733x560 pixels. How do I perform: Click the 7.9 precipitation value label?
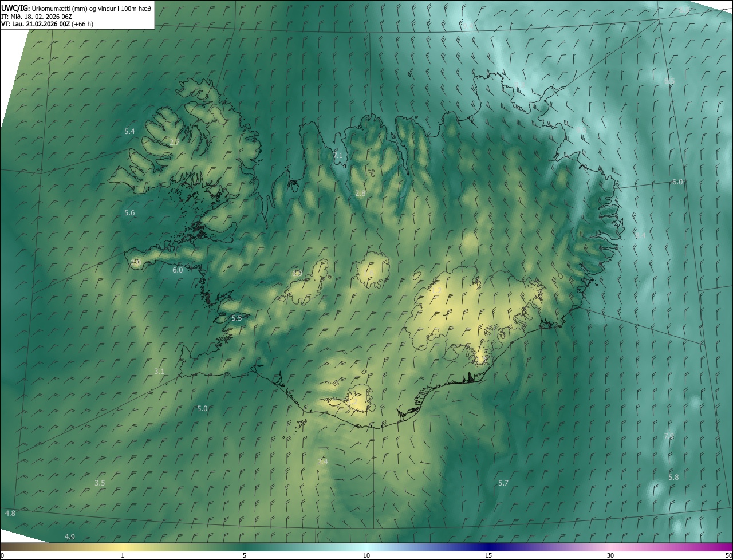[669, 436]
